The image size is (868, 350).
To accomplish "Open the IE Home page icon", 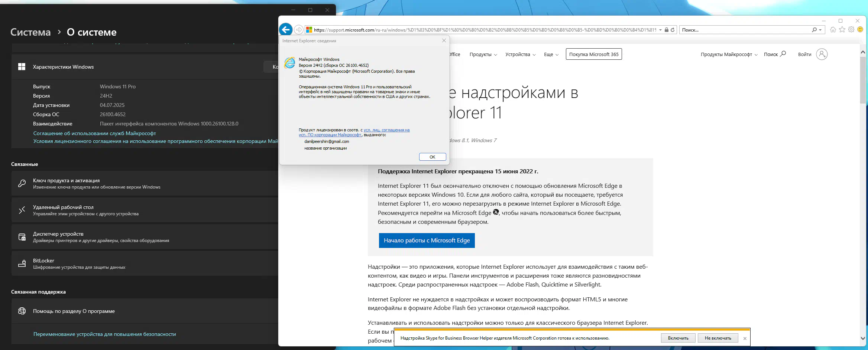I will pos(833,30).
